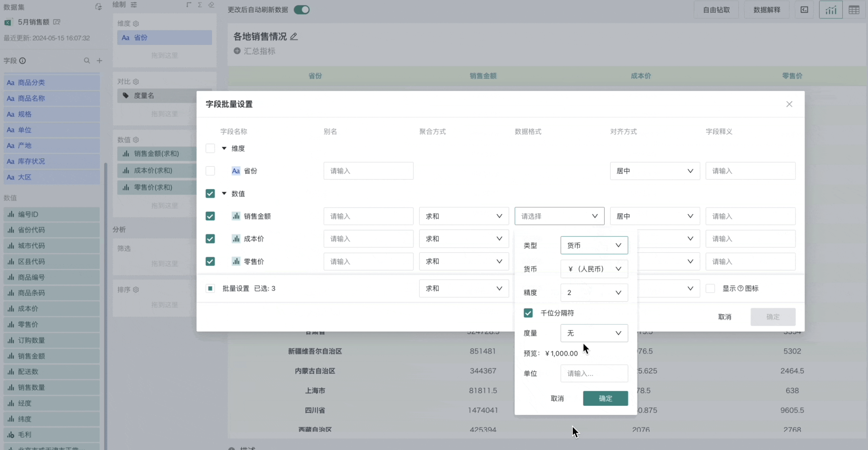Click the dataset refresh icon
The height and width of the screenshot is (450, 868).
tap(98, 6)
